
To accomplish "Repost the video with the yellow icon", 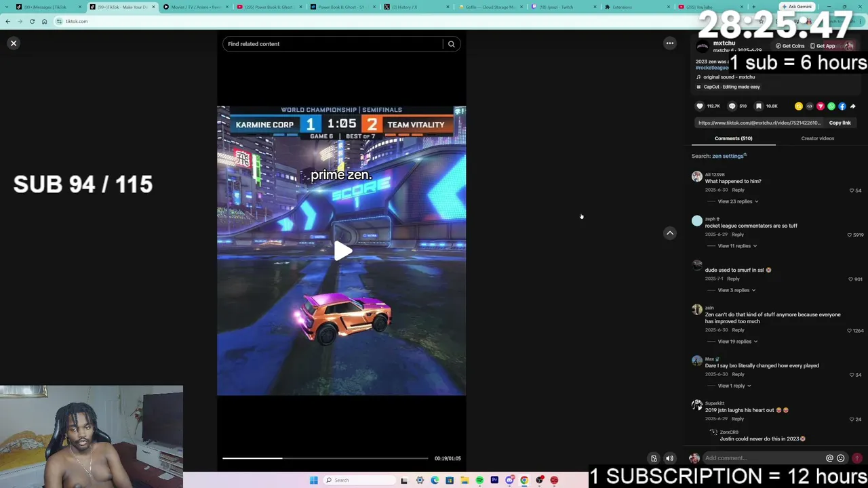I will click(x=799, y=106).
